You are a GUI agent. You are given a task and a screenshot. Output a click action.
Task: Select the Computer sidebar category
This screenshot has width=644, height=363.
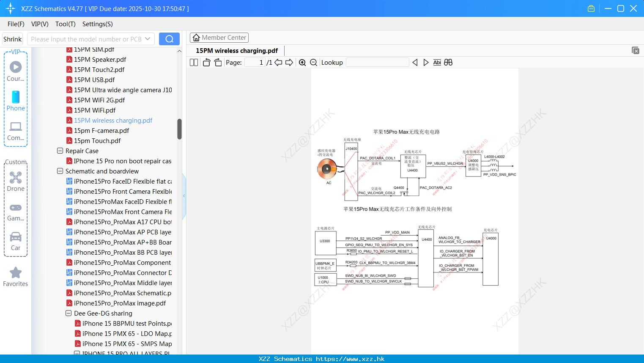(x=16, y=131)
